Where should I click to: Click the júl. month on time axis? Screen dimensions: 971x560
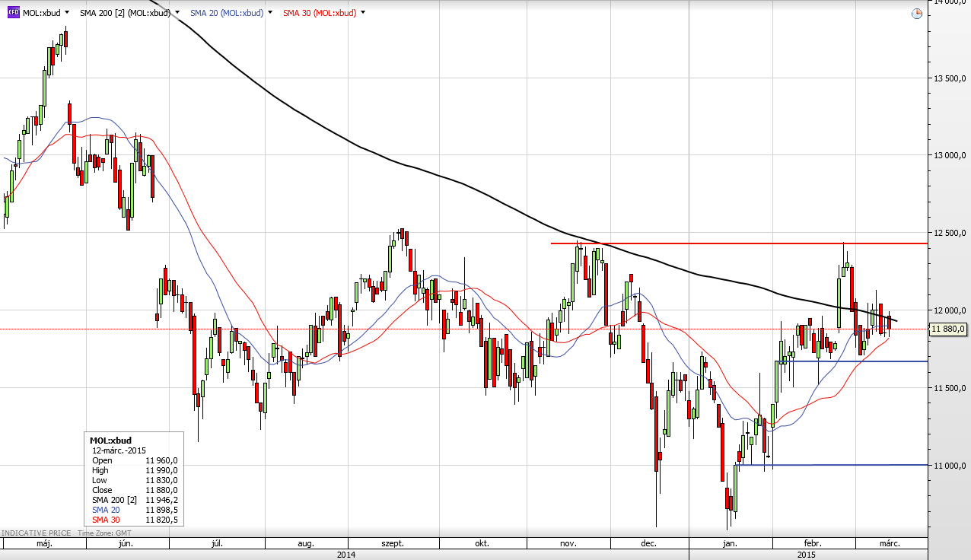pyautogui.click(x=217, y=544)
